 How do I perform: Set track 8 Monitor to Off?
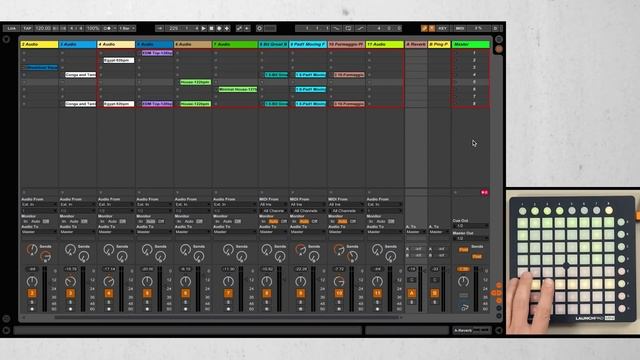284,221
